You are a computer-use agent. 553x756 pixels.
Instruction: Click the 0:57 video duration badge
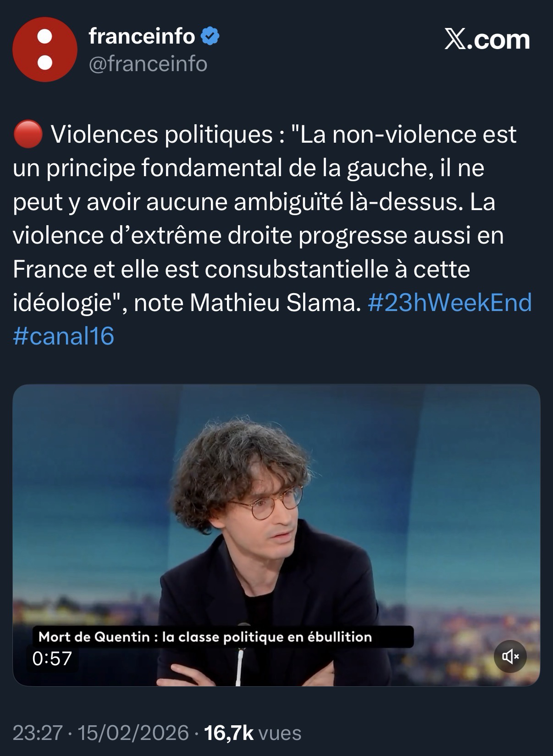(52, 658)
